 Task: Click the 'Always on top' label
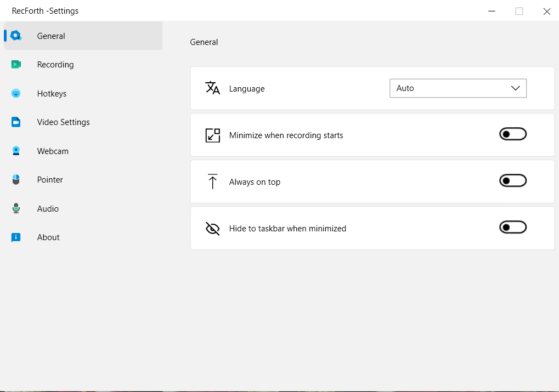(x=255, y=182)
